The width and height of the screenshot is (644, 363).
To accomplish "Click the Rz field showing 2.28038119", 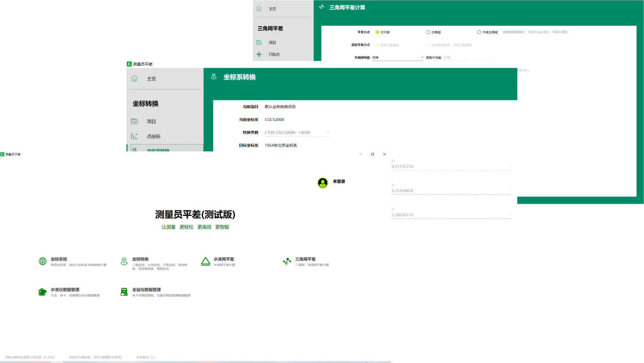I will pos(451,215).
